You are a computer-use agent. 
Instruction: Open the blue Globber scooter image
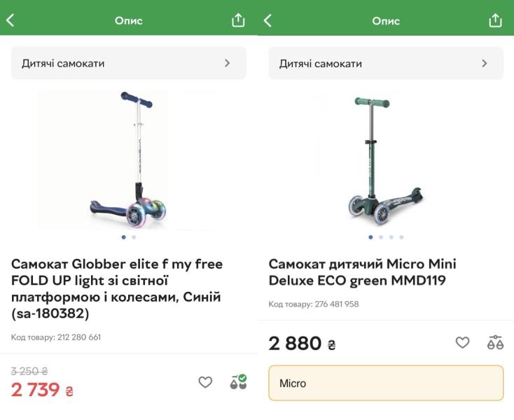(x=127, y=160)
